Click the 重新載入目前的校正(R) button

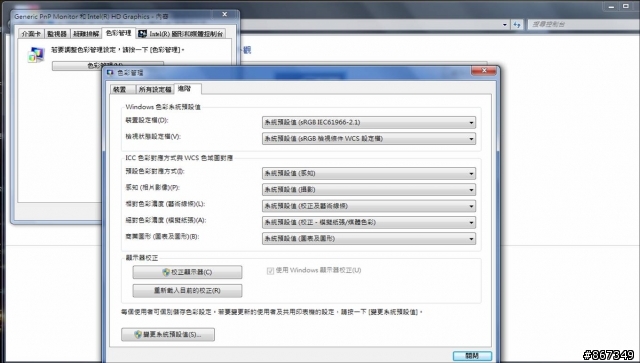click(x=187, y=291)
